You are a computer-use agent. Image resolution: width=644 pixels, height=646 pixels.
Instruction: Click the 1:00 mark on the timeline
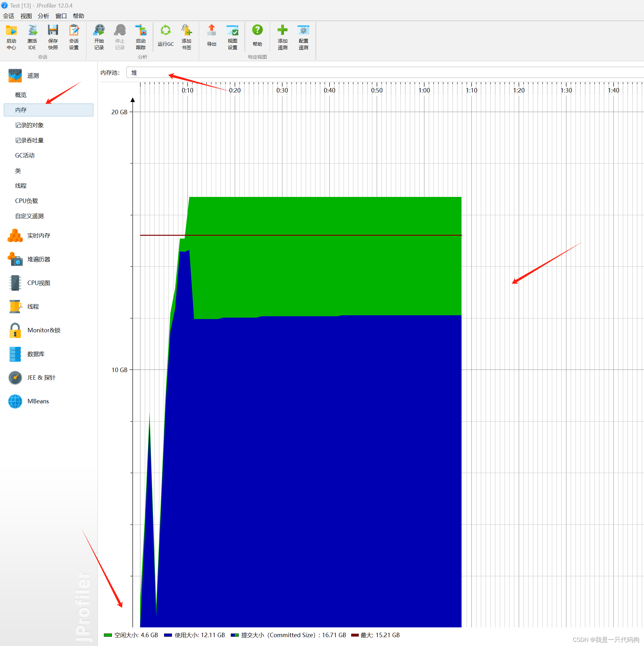click(424, 90)
